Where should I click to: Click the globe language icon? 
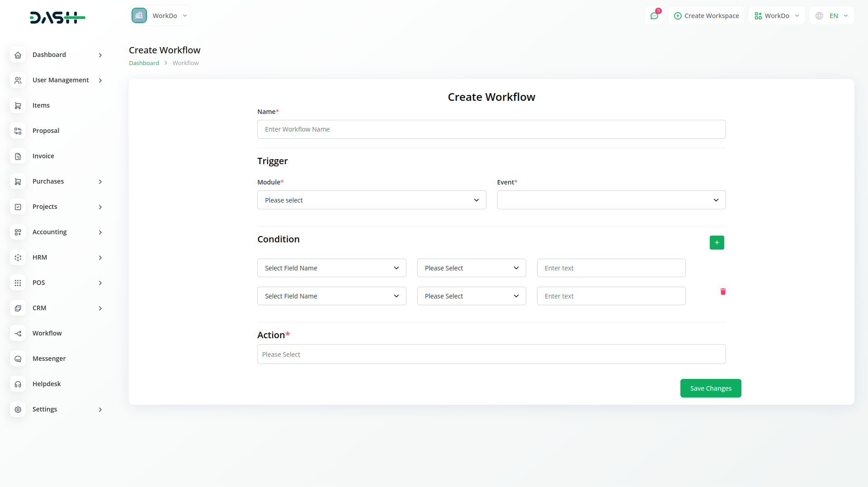(819, 16)
